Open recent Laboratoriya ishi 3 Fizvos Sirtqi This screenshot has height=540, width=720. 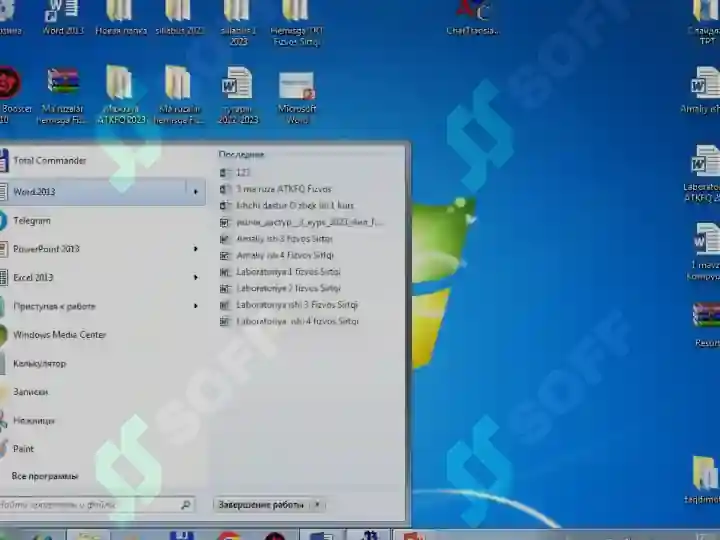(289, 305)
